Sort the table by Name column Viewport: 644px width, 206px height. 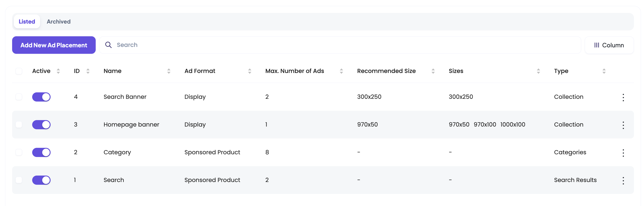[x=169, y=71]
